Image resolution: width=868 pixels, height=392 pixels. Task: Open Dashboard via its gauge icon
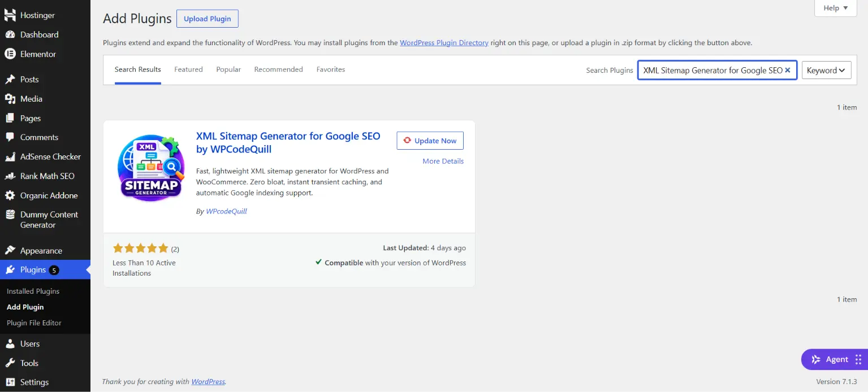coord(10,34)
